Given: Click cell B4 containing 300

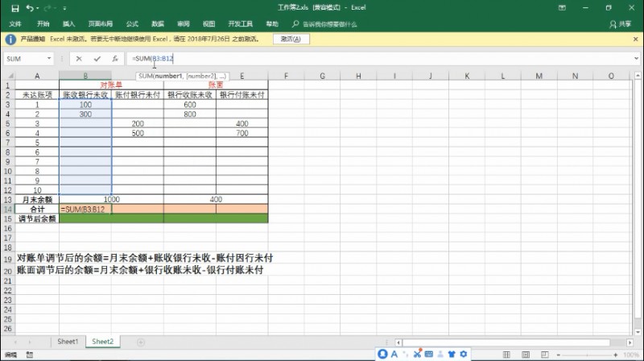Looking at the screenshot, I should (x=85, y=114).
